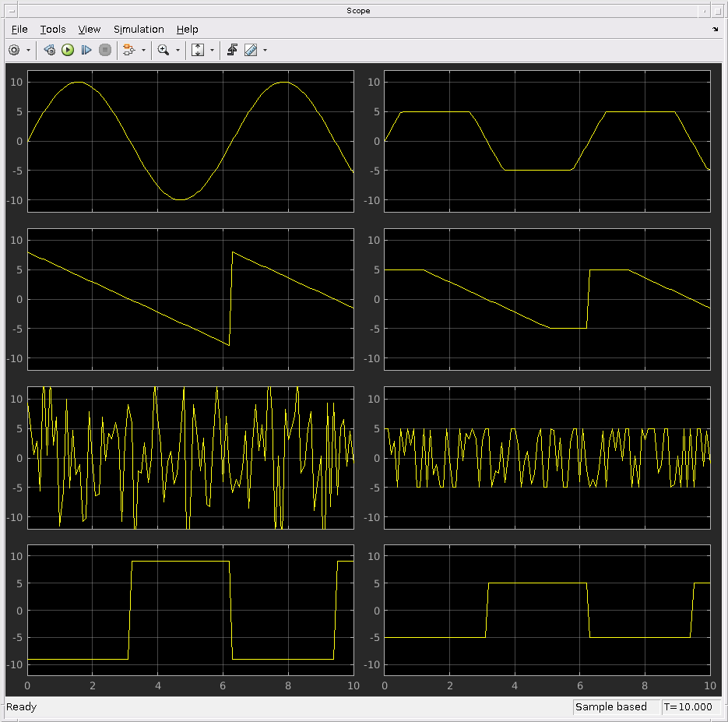Toggle the Triggers toolbar icon
Viewport: 728px width, 722px height.
[232, 50]
